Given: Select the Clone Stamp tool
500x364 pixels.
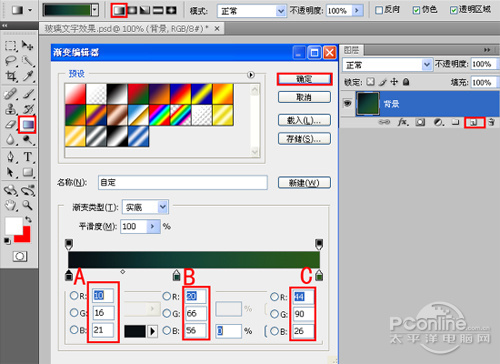Looking at the screenshot, I should click(10, 109).
